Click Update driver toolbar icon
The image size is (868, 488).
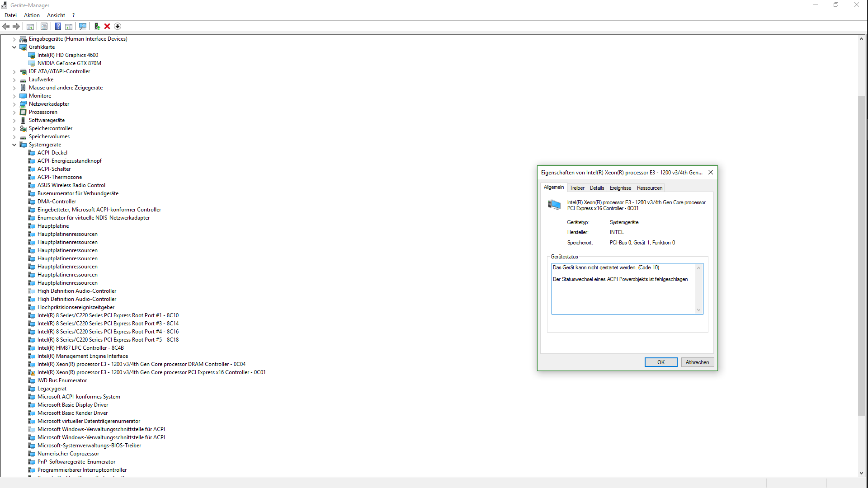click(97, 26)
